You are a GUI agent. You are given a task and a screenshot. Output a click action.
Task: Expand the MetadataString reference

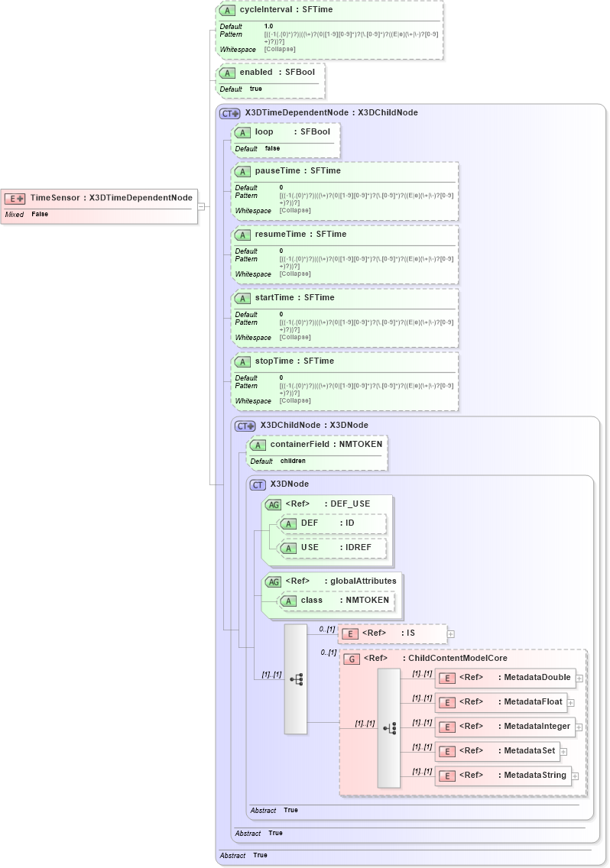pyautogui.click(x=575, y=776)
